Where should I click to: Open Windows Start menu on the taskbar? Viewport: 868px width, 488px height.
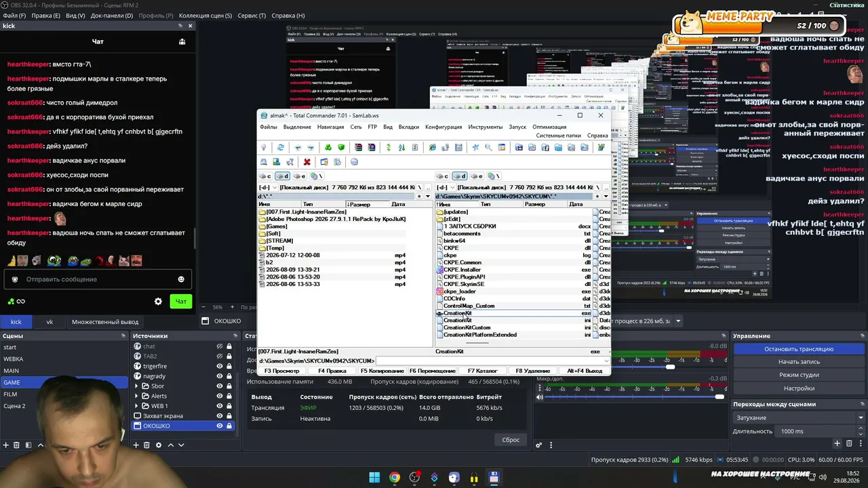pyautogui.click(x=374, y=477)
